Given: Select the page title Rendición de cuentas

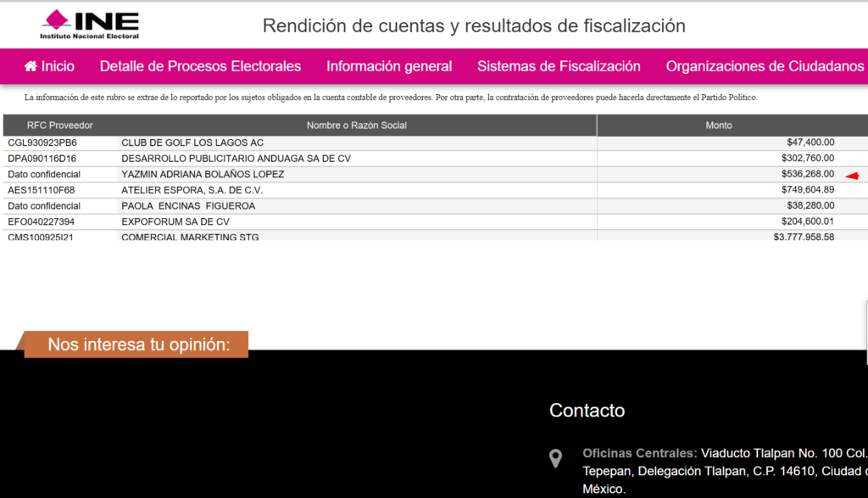Looking at the screenshot, I should 474,25.
